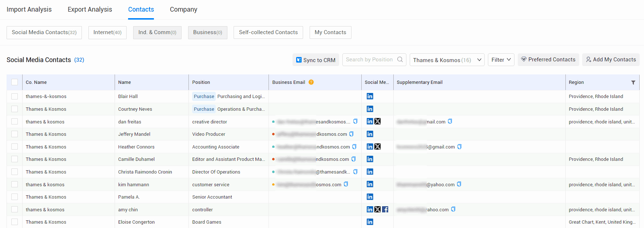Open the Region column filter funnel
This screenshot has width=644, height=228.
click(633, 82)
